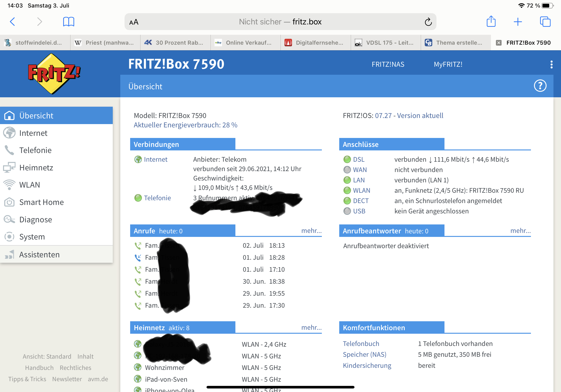
Task: Click mehr... beside Anrufe
Action: coord(311,231)
